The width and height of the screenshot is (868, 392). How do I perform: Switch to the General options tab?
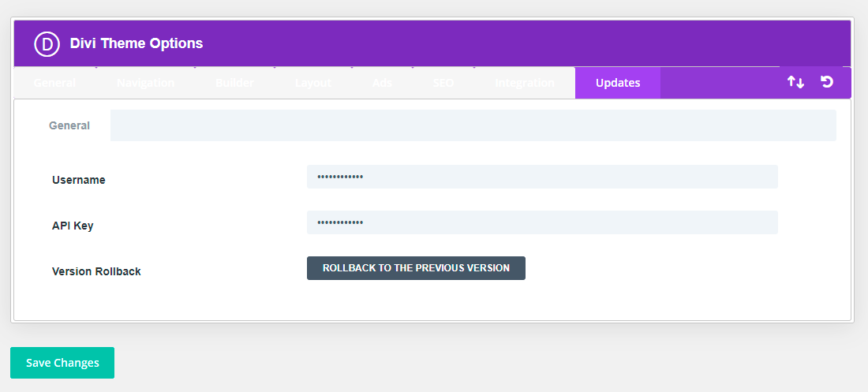pos(54,83)
